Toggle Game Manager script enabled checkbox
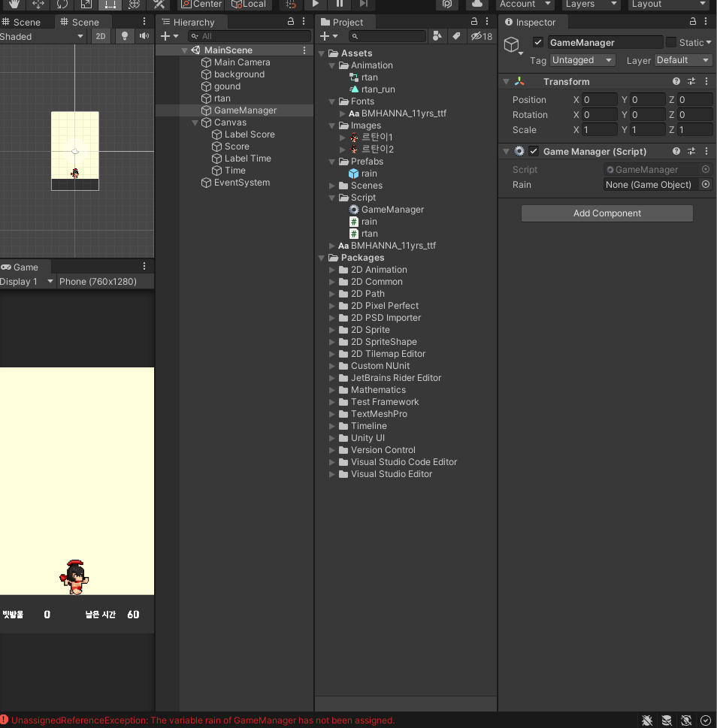 coord(534,151)
